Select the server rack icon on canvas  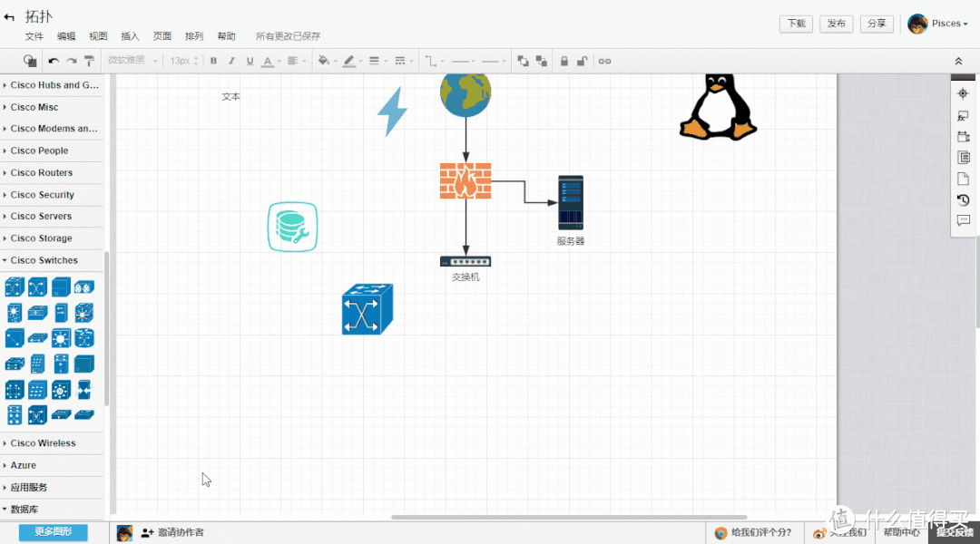coord(571,202)
